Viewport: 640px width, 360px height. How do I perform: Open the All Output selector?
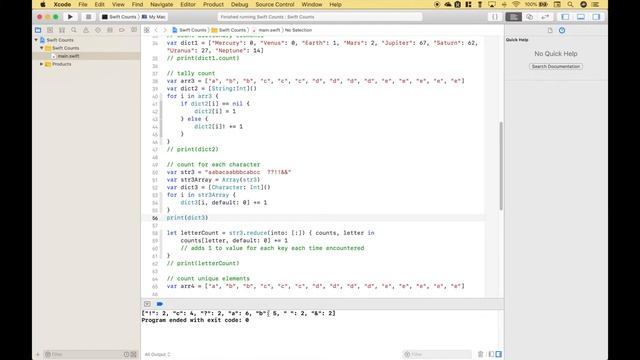point(157,354)
